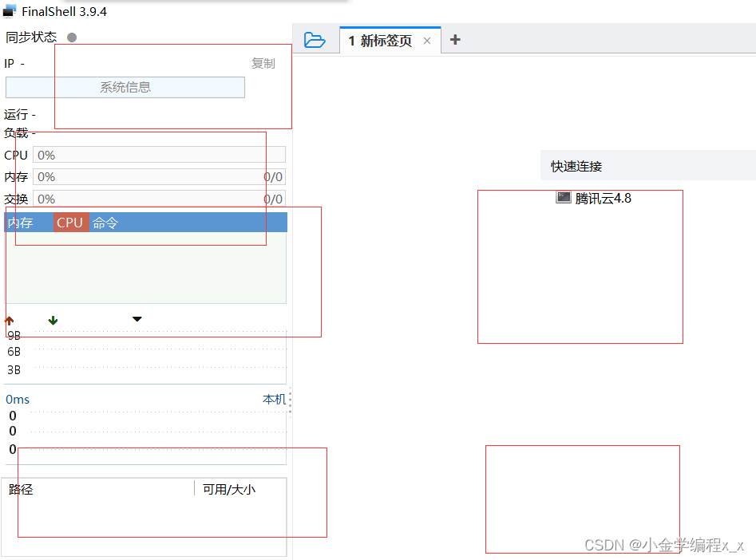The width and height of the screenshot is (756, 560).
Task: Click the sync status gray indicator dot
Action: tap(72, 37)
